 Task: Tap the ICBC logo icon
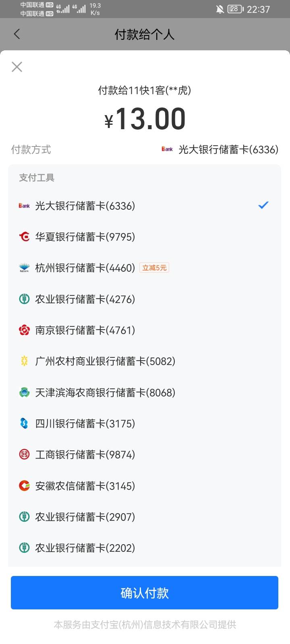pos(24,455)
